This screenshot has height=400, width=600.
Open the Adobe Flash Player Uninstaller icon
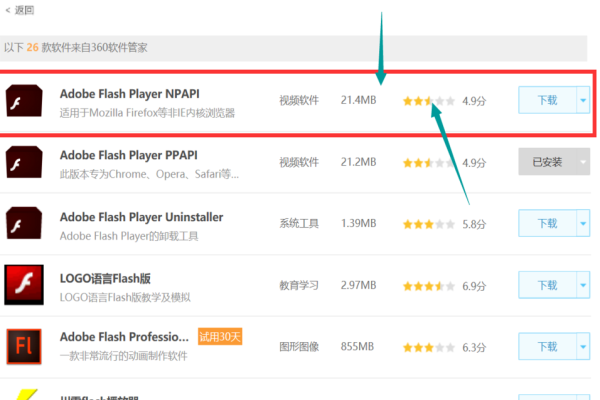pos(24,223)
